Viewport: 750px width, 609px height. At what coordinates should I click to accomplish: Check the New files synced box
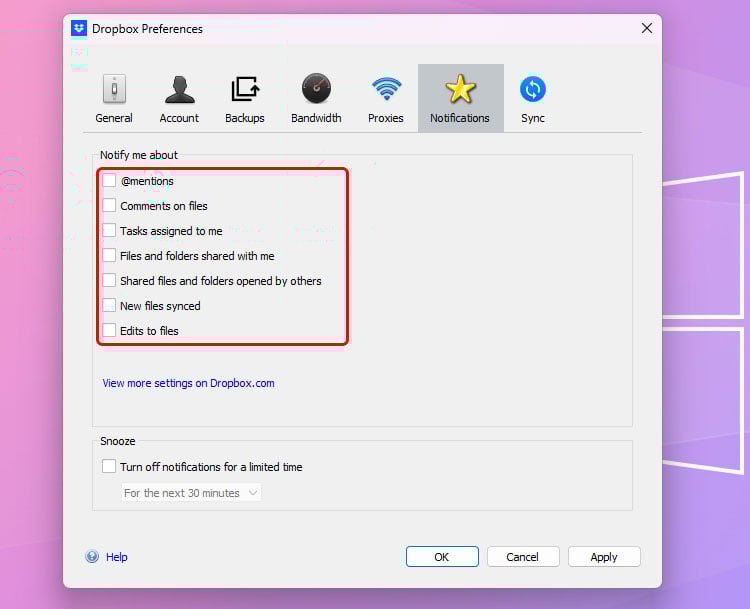(x=109, y=305)
